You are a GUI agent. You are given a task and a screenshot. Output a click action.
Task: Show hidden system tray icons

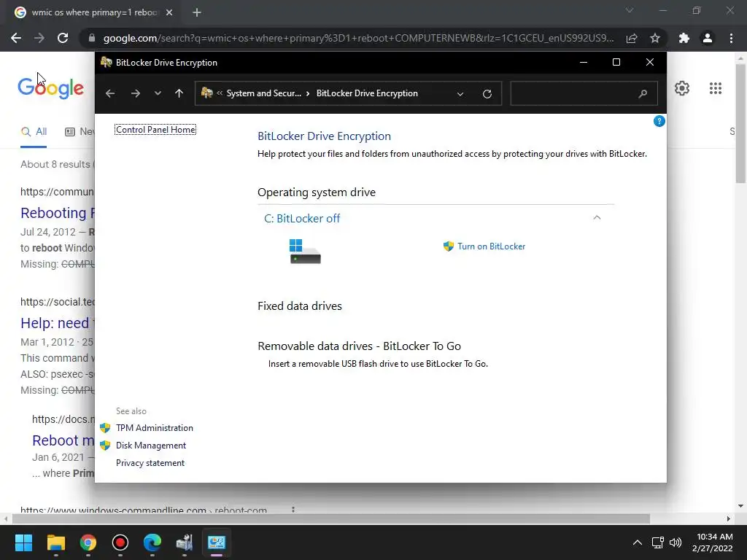[x=637, y=542]
